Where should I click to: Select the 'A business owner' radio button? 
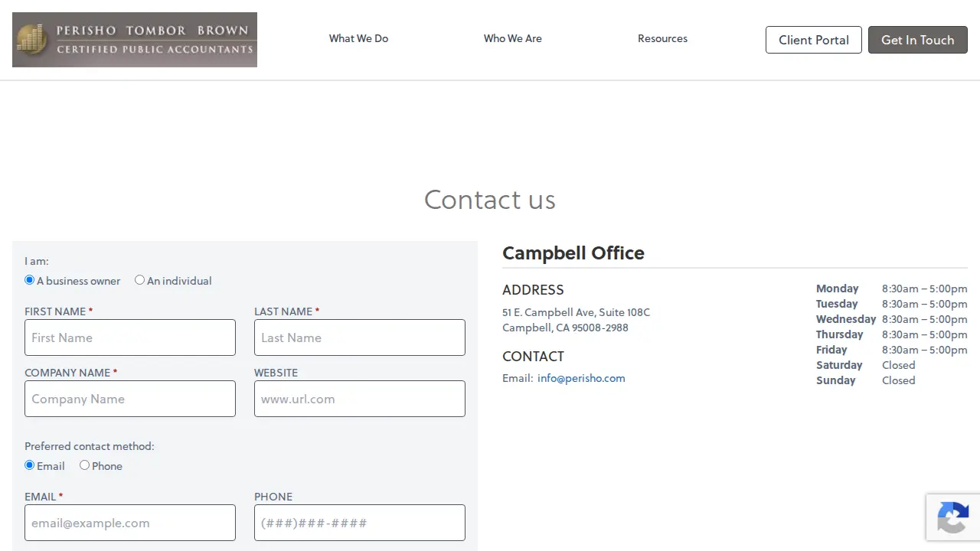tap(30, 280)
